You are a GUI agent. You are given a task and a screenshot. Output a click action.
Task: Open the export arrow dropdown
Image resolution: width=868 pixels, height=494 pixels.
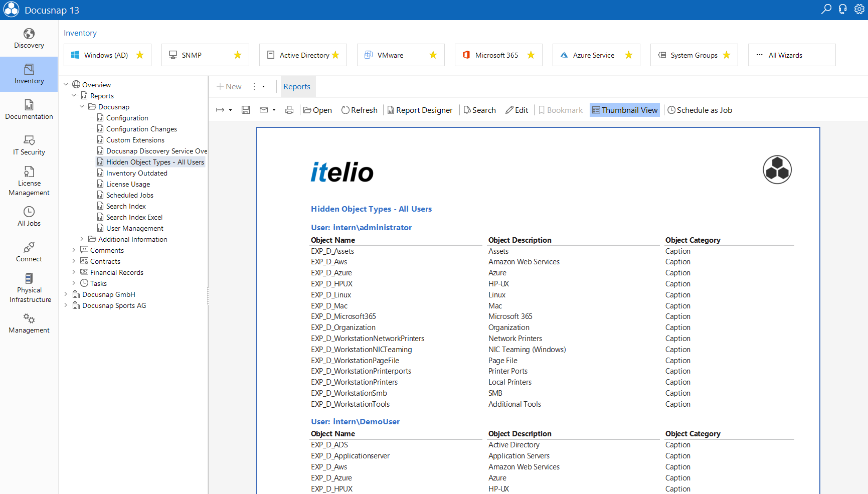click(230, 110)
